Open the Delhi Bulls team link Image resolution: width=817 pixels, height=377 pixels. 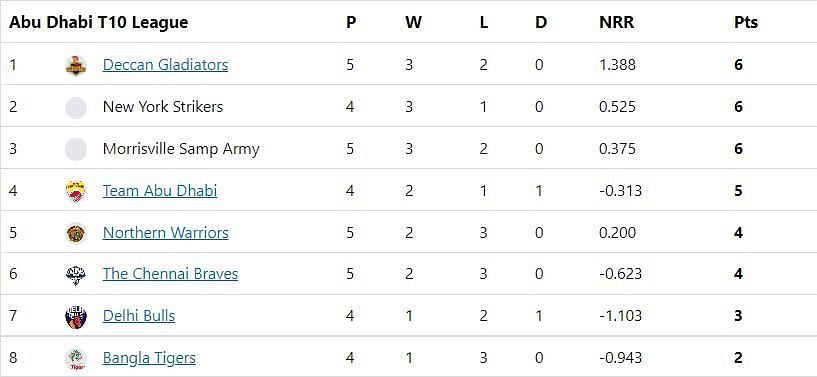coord(139,316)
